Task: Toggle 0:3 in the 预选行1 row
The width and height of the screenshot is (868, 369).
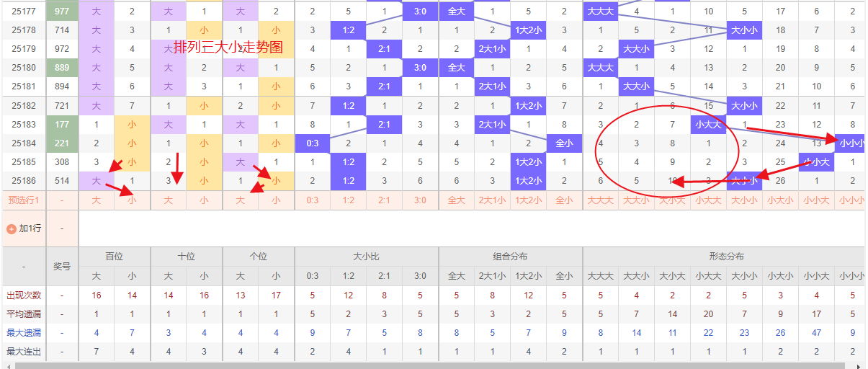Action: (313, 200)
